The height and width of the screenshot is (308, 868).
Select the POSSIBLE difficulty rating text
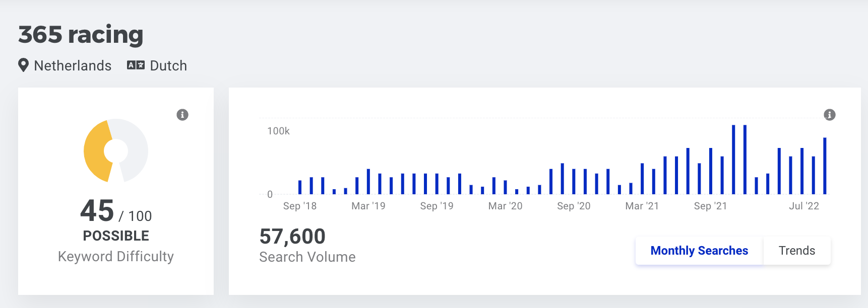tap(116, 236)
